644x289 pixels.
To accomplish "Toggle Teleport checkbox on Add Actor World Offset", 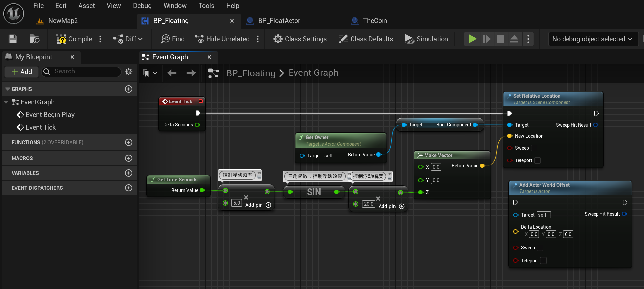I will point(543,261).
